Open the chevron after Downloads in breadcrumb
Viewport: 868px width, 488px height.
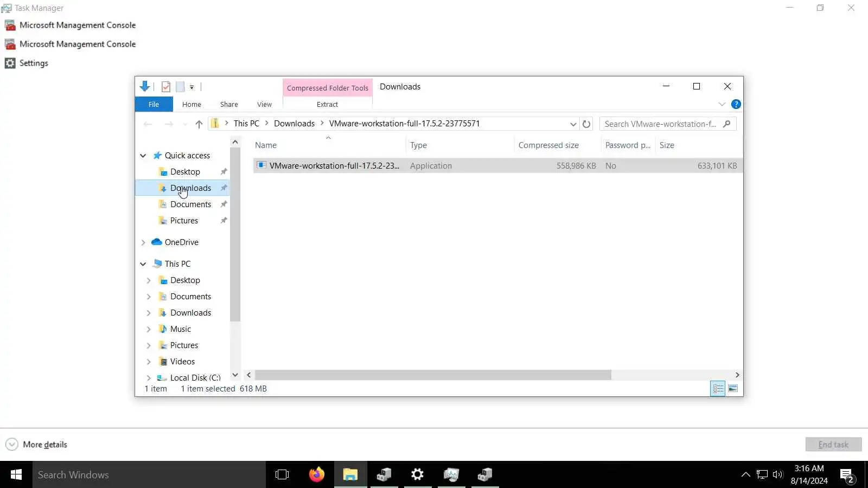(322, 124)
